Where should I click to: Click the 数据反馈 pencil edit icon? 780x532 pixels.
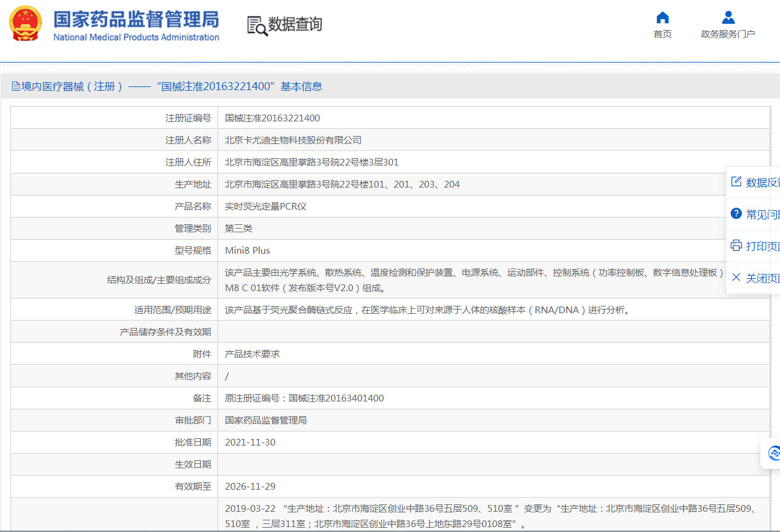click(736, 182)
